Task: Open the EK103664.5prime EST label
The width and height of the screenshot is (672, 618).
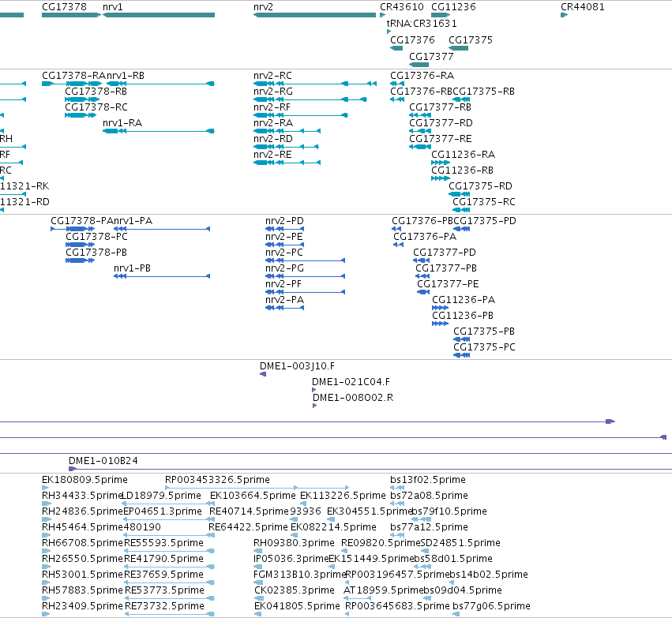Action: 253,495
